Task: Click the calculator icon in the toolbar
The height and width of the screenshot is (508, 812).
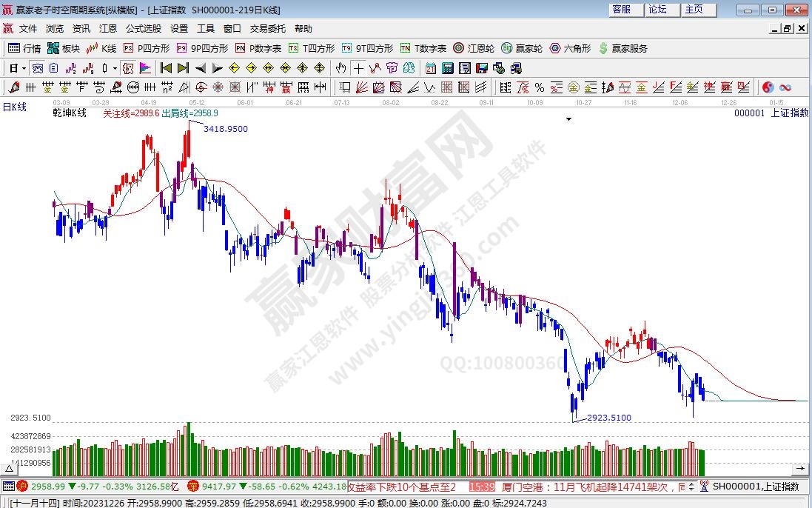Action: pyautogui.click(x=447, y=68)
